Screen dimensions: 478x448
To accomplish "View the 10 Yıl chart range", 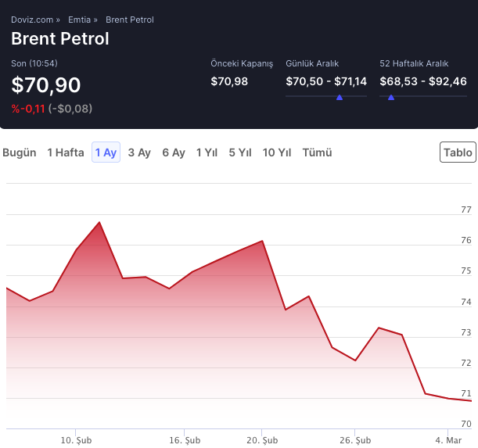I will [277, 152].
